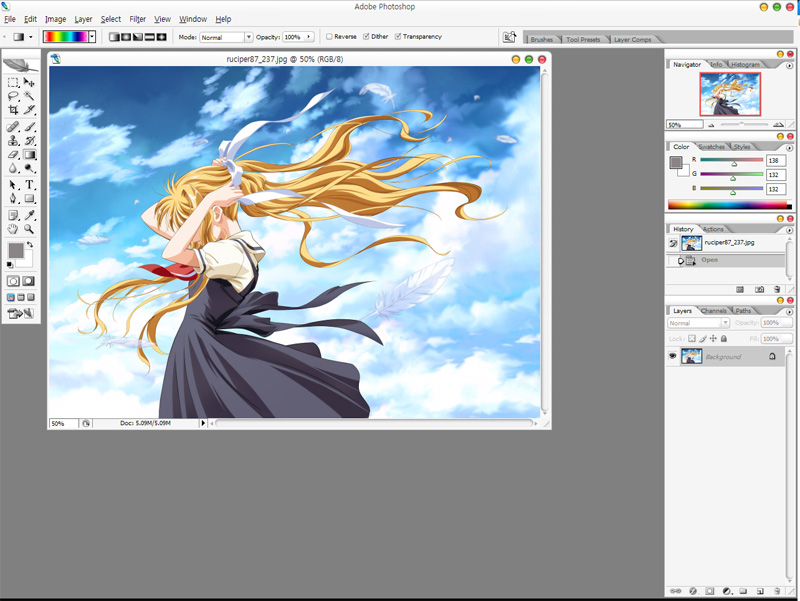Select the Crop tool

(x=13, y=110)
